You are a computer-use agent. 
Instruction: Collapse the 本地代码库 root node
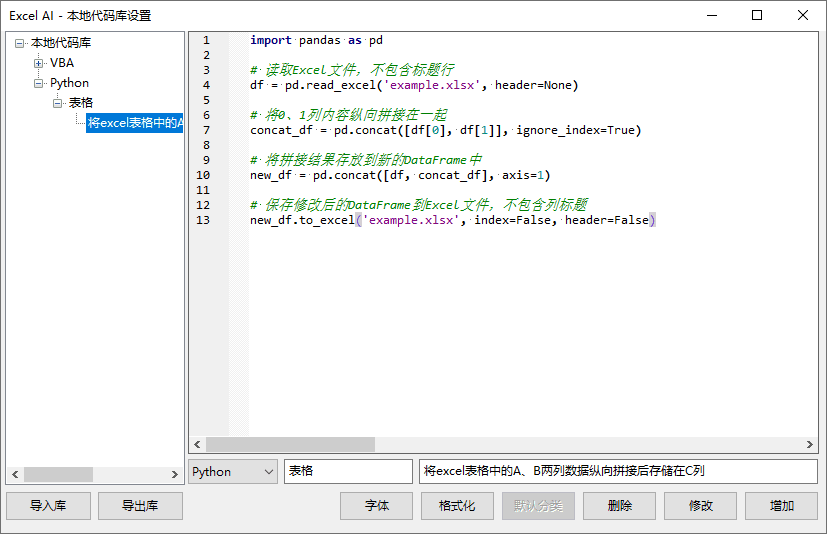pyautogui.click(x=20, y=43)
